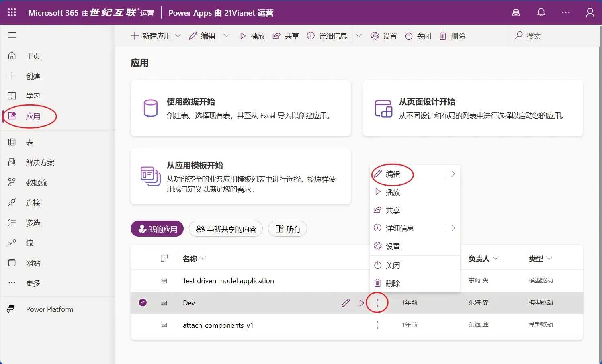The height and width of the screenshot is (364, 602).
Task: Select the checkmark checkbox on the Dev row
Action: click(143, 303)
